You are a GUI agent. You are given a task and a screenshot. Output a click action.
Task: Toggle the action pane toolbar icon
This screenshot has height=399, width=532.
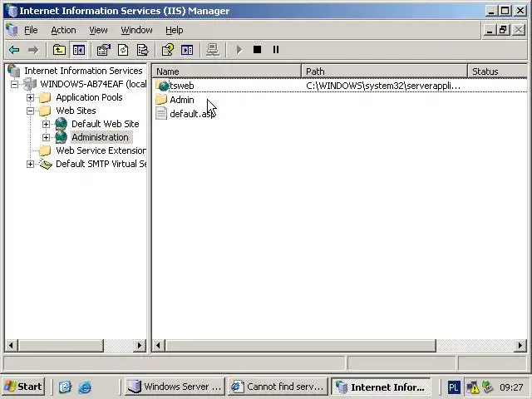[187, 50]
